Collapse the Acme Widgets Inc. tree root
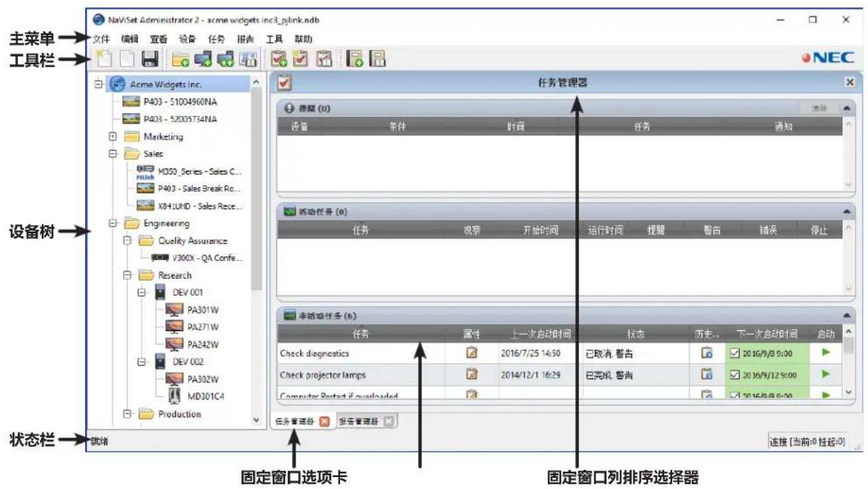Image resolution: width=868 pixels, height=489 pixels. pyautogui.click(x=99, y=85)
